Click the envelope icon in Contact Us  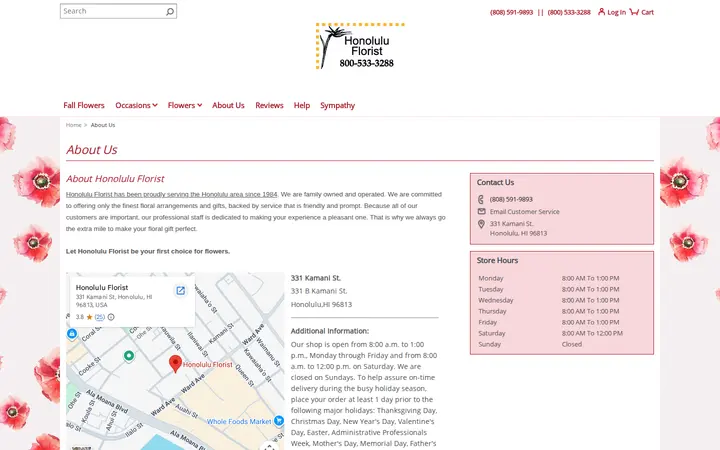[x=481, y=211]
